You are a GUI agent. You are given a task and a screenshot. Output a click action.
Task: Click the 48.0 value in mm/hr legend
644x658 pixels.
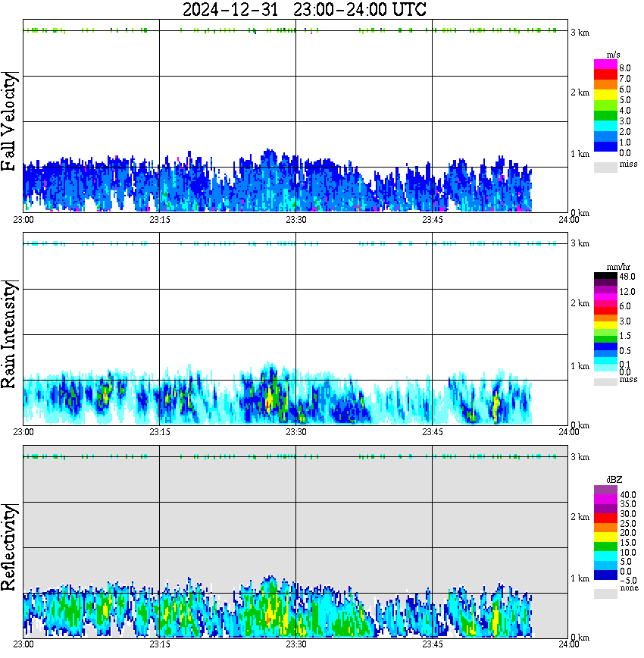click(x=627, y=277)
